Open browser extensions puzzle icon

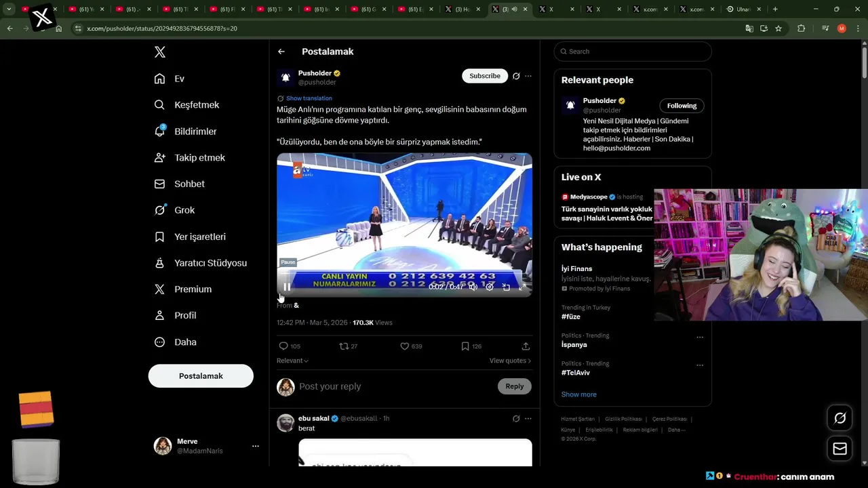click(x=802, y=28)
